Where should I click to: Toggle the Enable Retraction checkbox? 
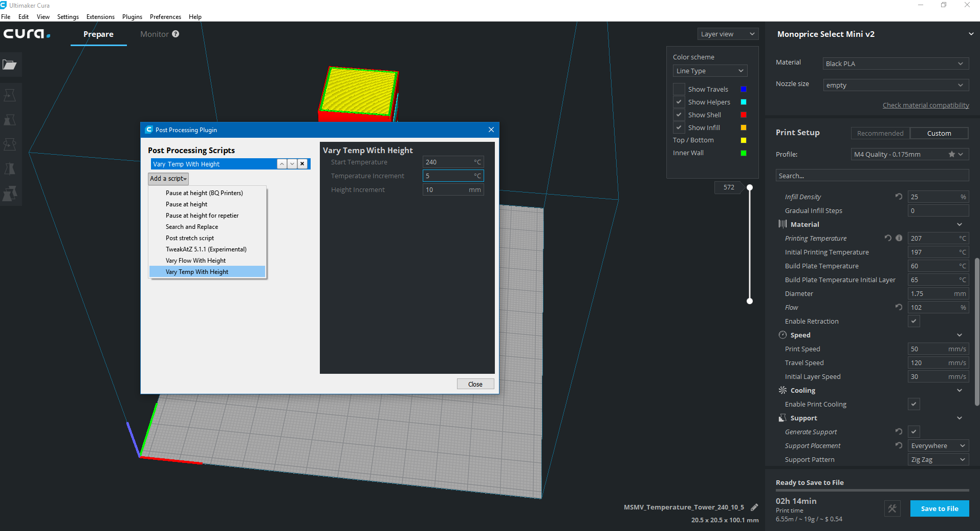coord(914,321)
